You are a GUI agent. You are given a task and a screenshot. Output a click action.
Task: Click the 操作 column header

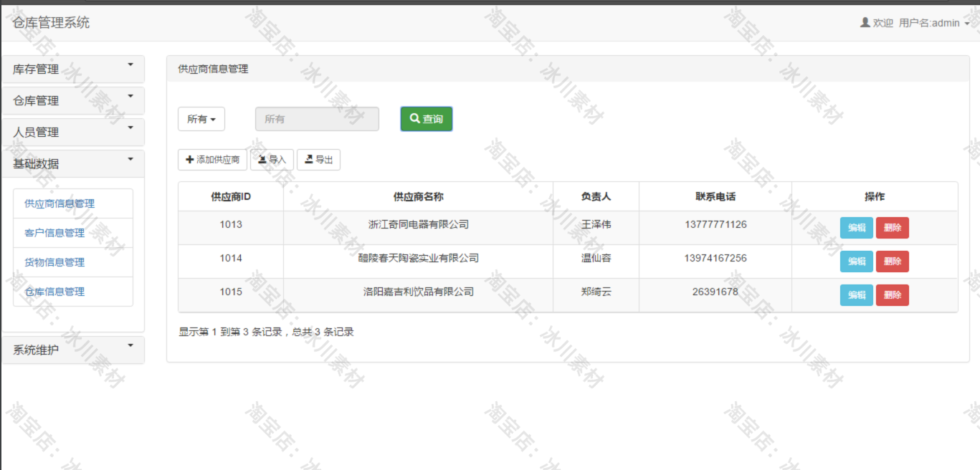tap(875, 196)
